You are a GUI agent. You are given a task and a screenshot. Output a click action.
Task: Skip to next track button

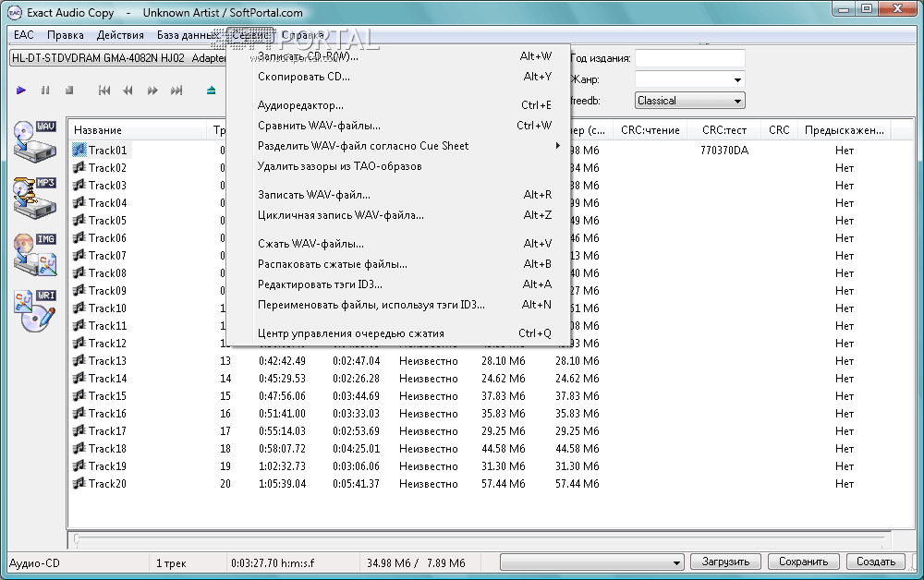tap(176, 91)
